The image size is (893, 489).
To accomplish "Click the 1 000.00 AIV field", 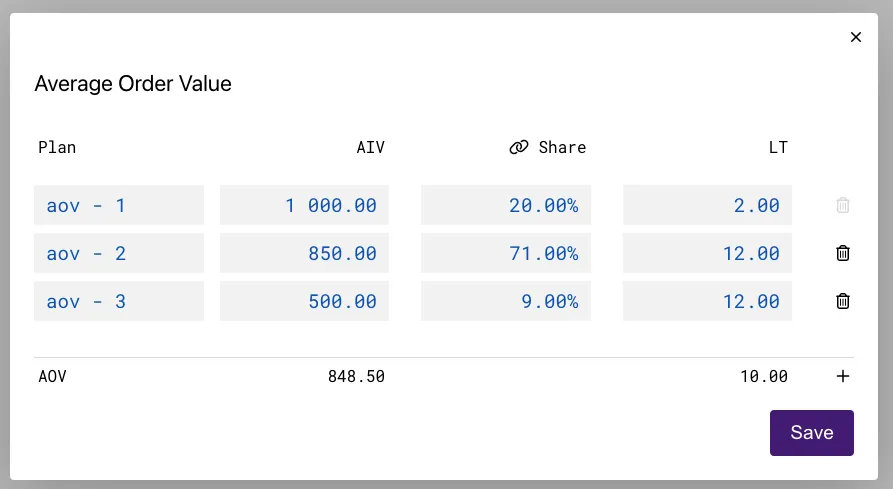I will pos(304,205).
